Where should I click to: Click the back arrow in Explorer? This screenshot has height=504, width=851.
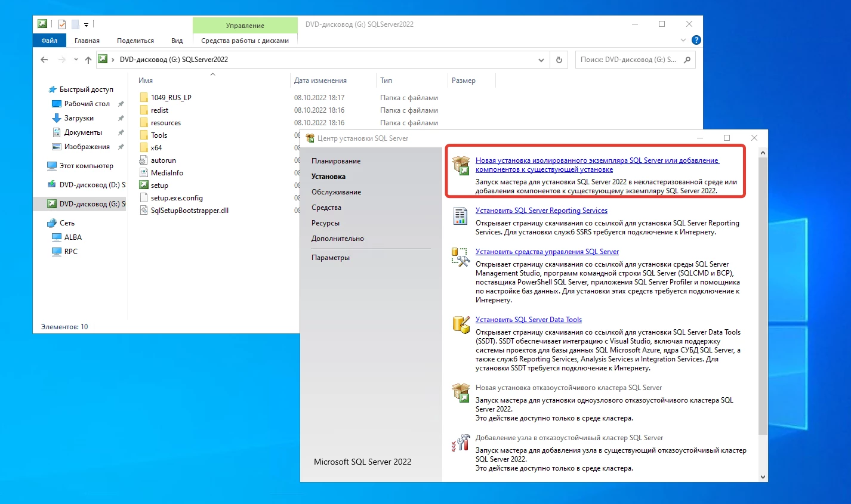pos(44,60)
